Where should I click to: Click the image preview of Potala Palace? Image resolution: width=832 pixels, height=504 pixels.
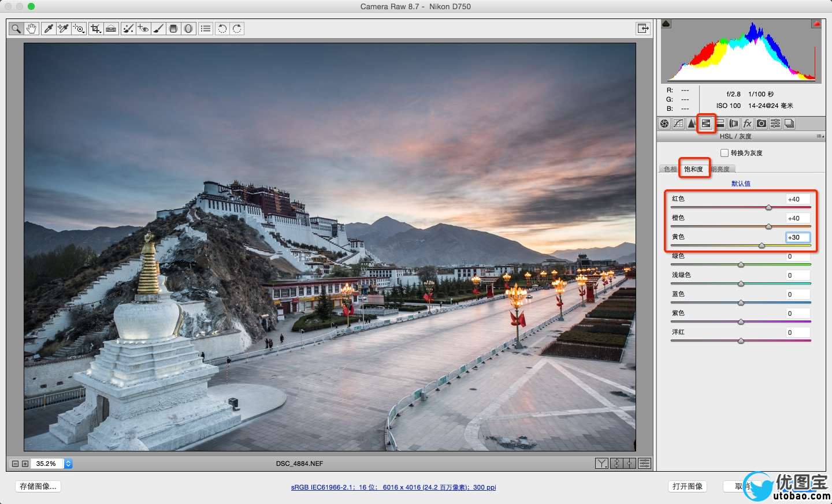(x=330, y=247)
